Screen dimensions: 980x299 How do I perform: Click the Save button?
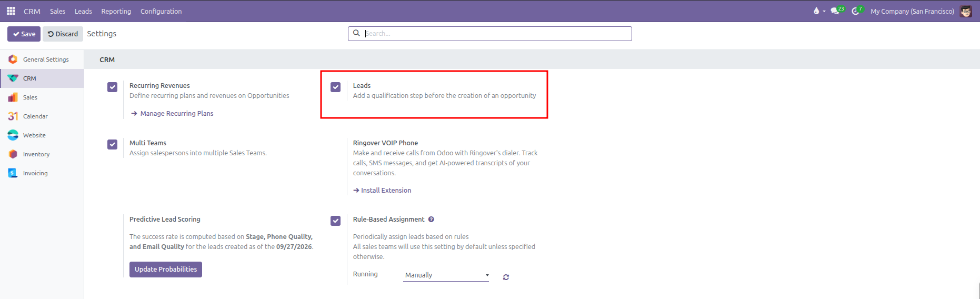[24, 34]
